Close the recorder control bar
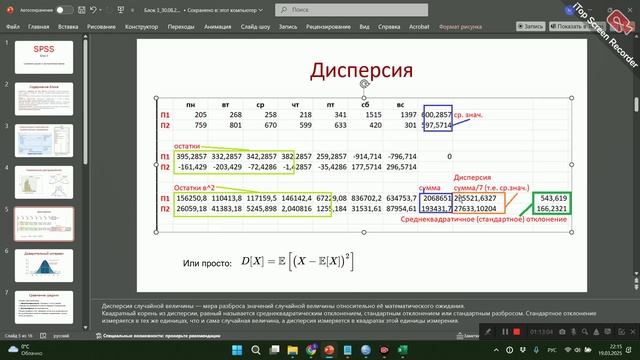Image resolution: width=640 pixels, height=360 pixels. pyautogui.click(x=633, y=332)
